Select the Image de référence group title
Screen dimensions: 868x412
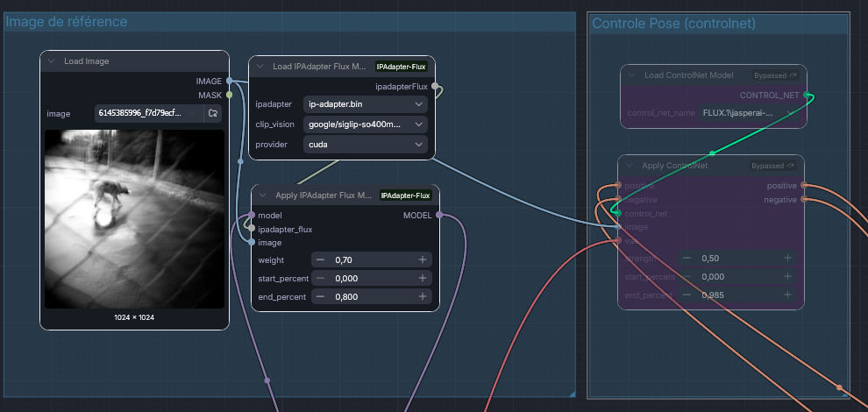pyautogui.click(x=67, y=22)
